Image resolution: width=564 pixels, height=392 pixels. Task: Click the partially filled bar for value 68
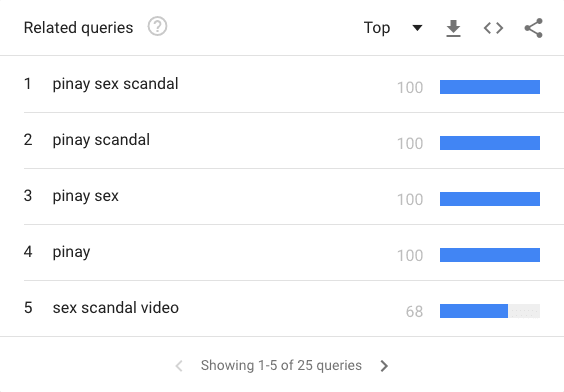click(490, 311)
